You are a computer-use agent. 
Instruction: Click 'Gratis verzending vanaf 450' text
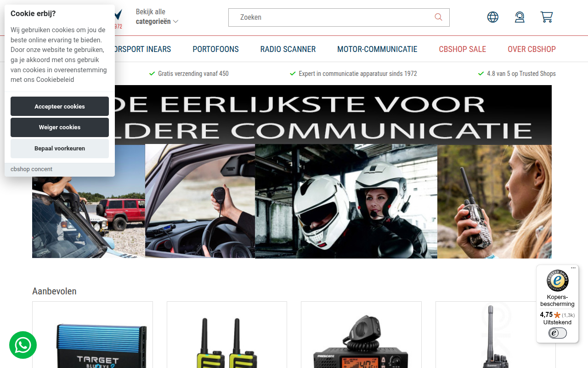click(193, 74)
